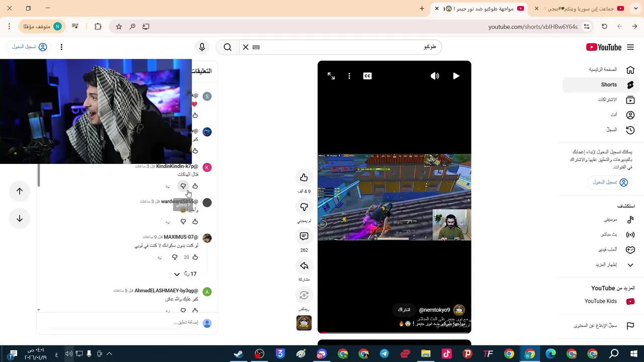Viewport: 644px width, 362px height.
Task: Open the comments button showing 262
Action: (x=304, y=236)
